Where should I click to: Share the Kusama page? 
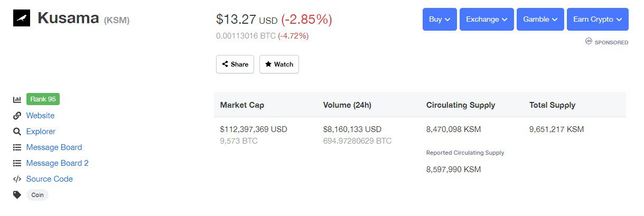point(235,64)
